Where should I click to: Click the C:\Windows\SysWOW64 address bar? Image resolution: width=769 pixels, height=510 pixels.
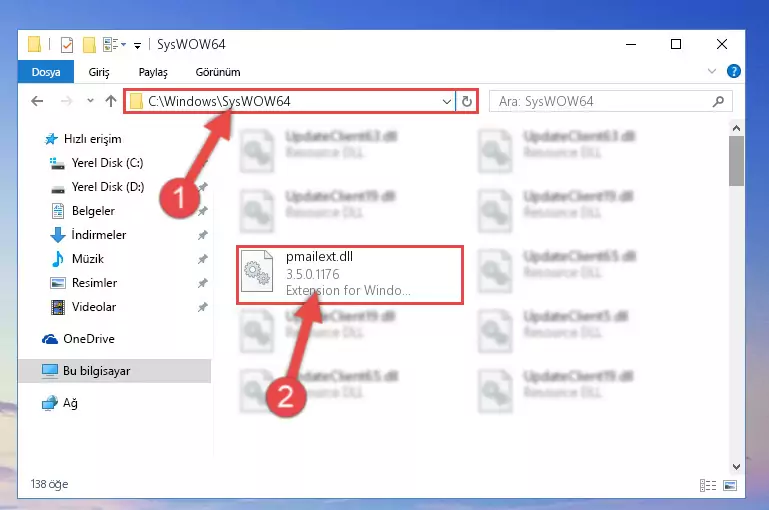click(290, 102)
